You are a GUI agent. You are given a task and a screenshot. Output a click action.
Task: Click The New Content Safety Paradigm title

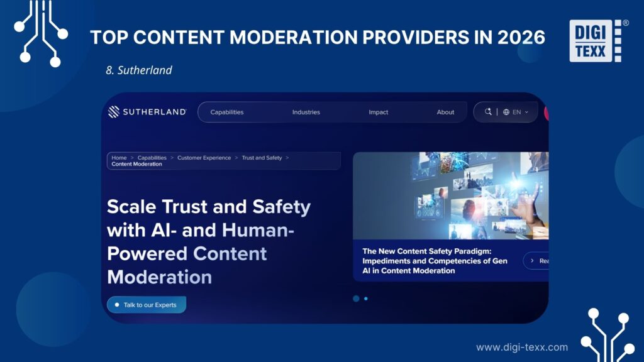click(x=435, y=261)
